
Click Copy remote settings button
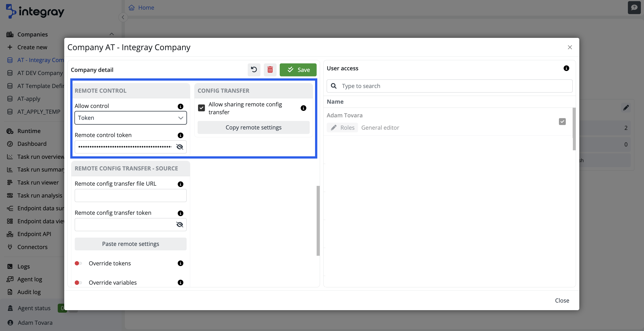(x=253, y=127)
